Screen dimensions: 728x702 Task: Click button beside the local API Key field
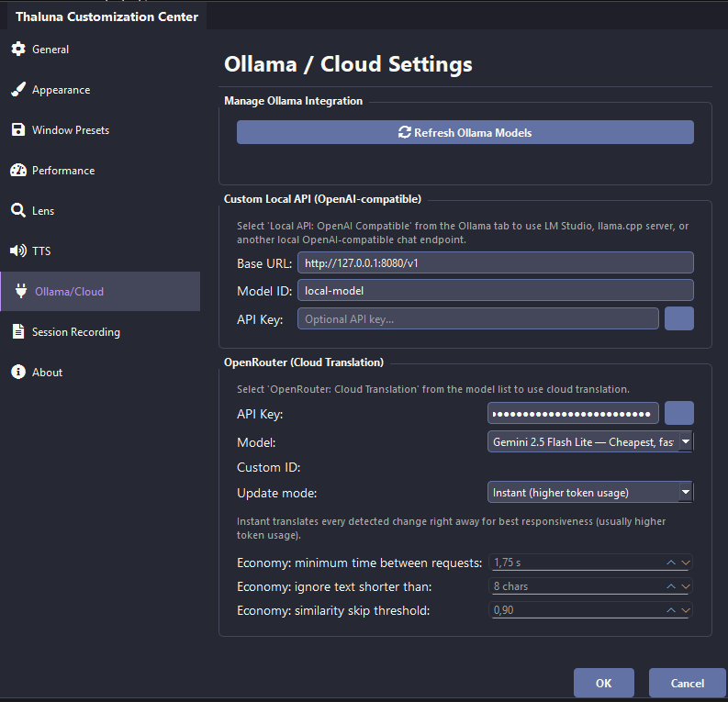(679, 318)
